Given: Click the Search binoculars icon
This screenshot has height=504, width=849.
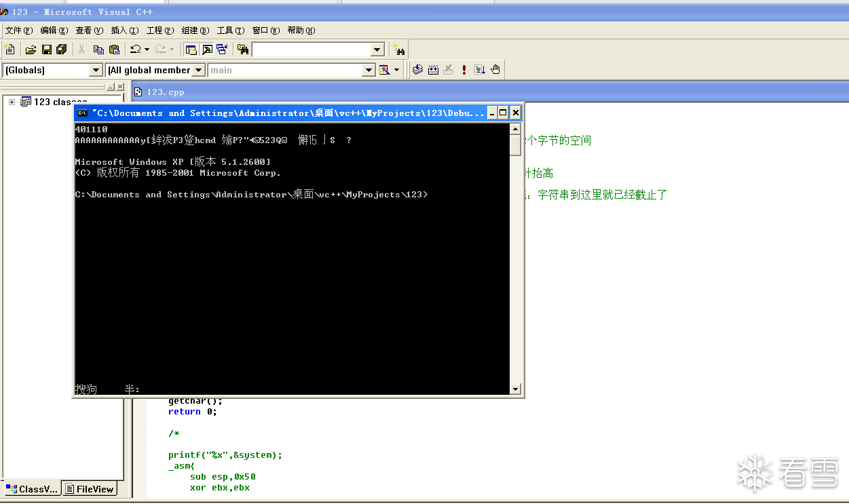Looking at the screenshot, I should pyautogui.click(x=399, y=50).
